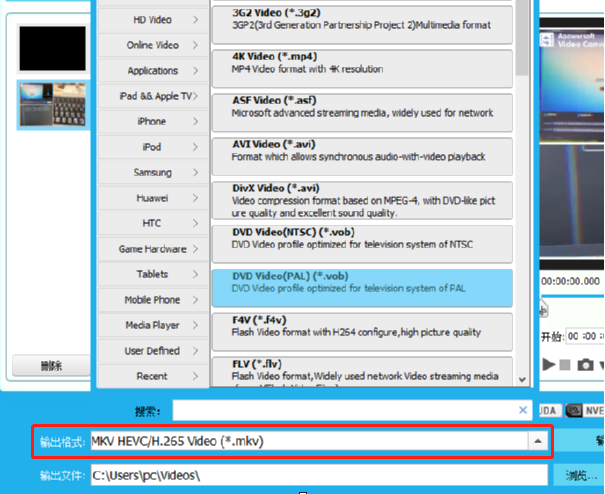The width and height of the screenshot is (605, 494).
Task: Select ASF Video (*.asf) format
Action: pyautogui.click(x=362, y=113)
